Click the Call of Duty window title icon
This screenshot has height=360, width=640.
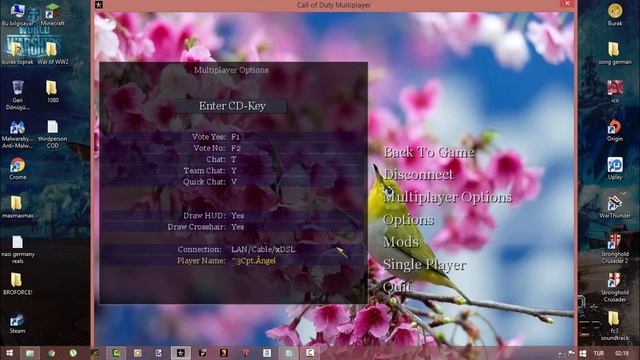pyautogui.click(x=99, y=5)
